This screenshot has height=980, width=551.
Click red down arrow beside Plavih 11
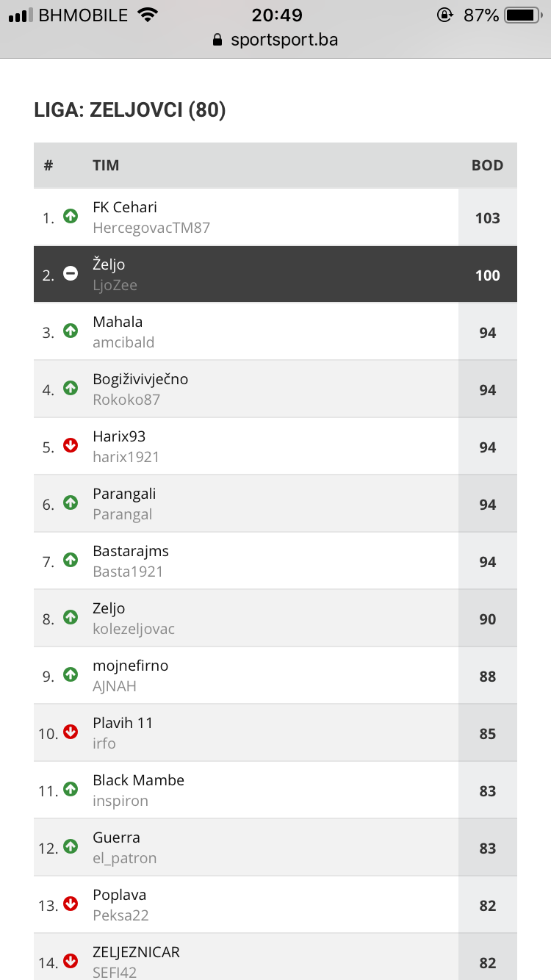(71, 732)
